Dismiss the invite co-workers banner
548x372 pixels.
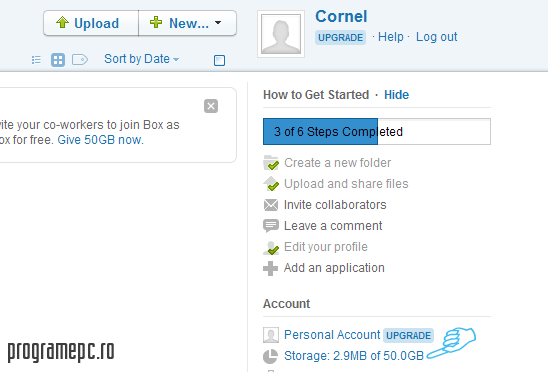pos(211,106)
